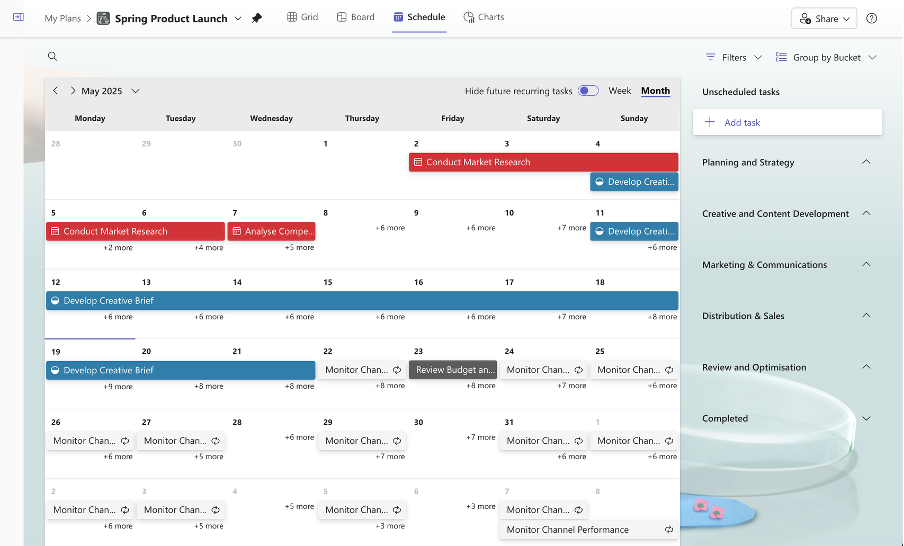Open the Charts tab
This screenshot has height=546, width=904.
click(x=484, y=17)
